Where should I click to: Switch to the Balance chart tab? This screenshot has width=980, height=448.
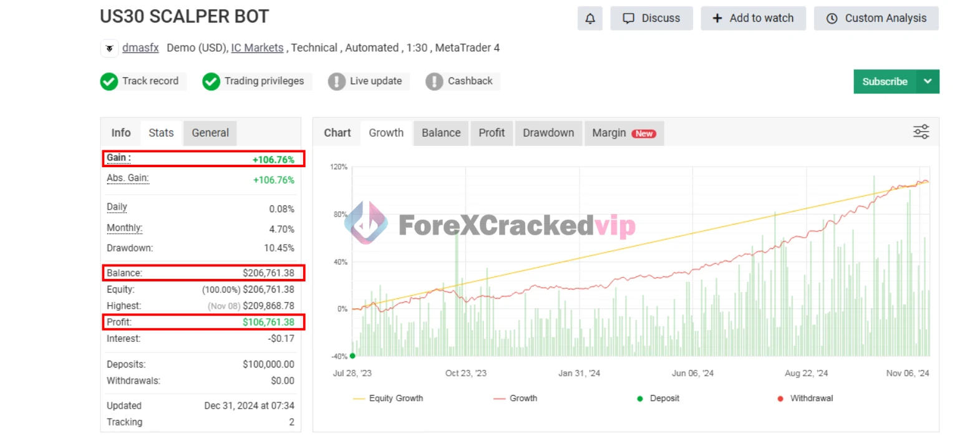441,133
